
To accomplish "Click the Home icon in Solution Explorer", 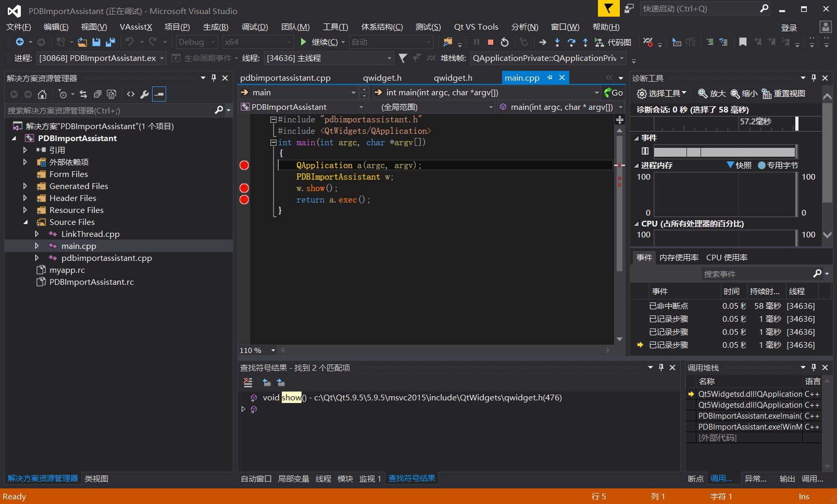I will click(x=42, y=94).
